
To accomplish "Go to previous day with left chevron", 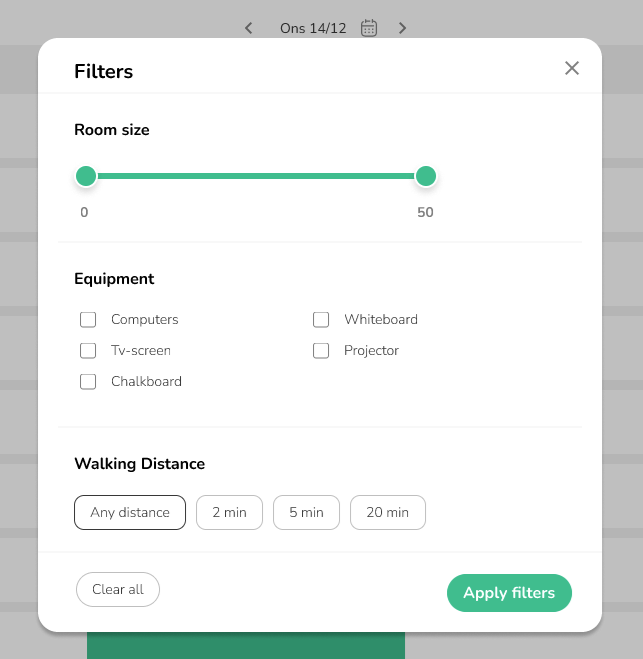I will click(x=249, y=28).
